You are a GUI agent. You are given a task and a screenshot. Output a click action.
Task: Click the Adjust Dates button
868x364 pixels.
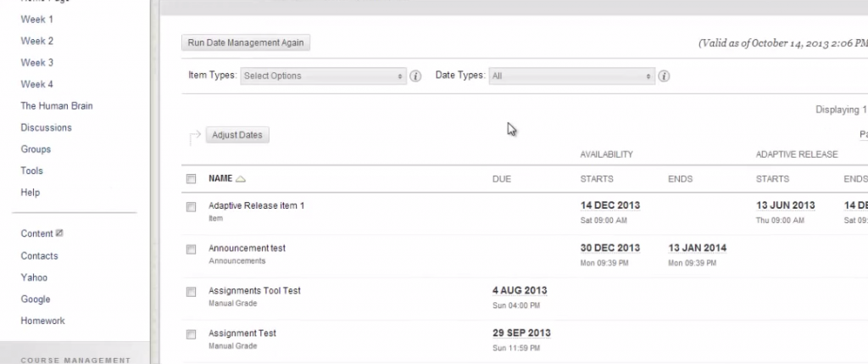237,135
